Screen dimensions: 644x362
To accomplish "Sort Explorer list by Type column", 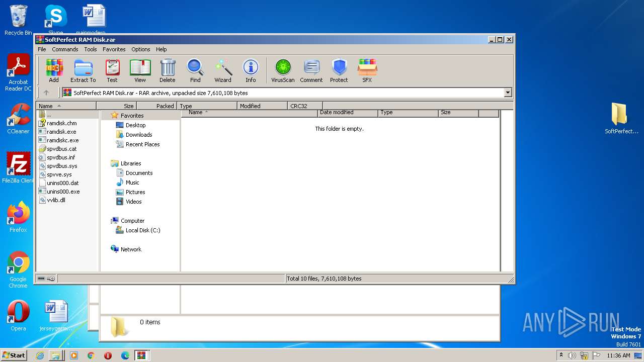I will [408, 113].
